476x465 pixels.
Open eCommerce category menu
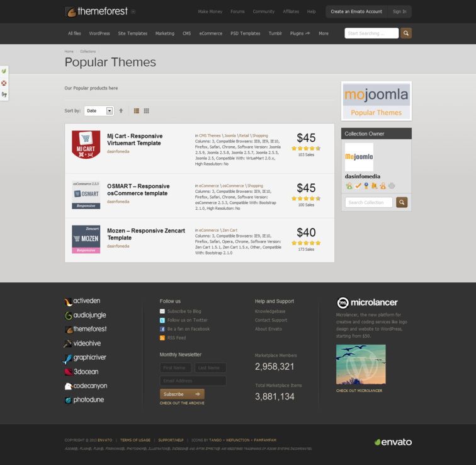tap(211, 33)
